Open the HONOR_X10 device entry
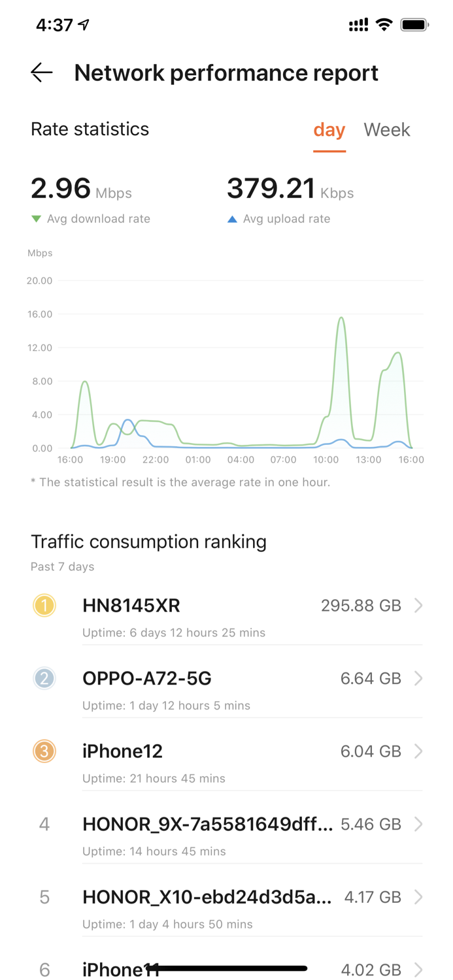The image size is (453, 980). click(x=418, y=896)
